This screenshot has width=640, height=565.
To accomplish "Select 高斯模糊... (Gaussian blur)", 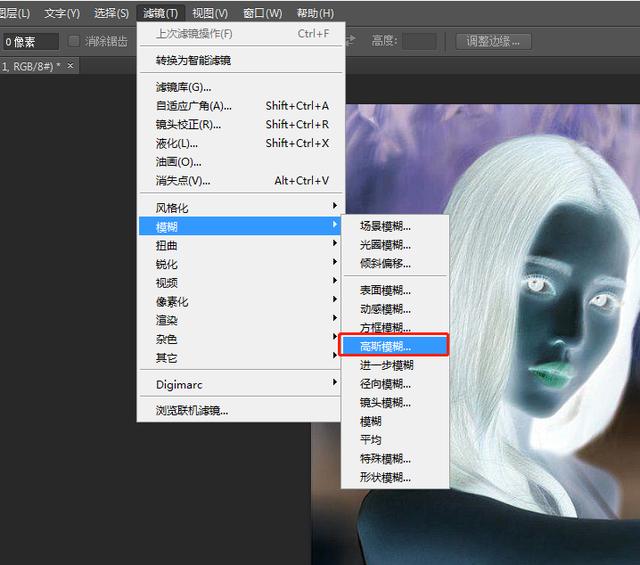I will click(395, 346).
